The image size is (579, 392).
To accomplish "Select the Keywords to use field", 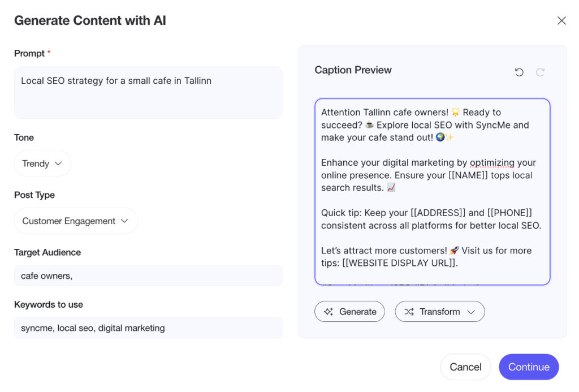I will [148, 328].
